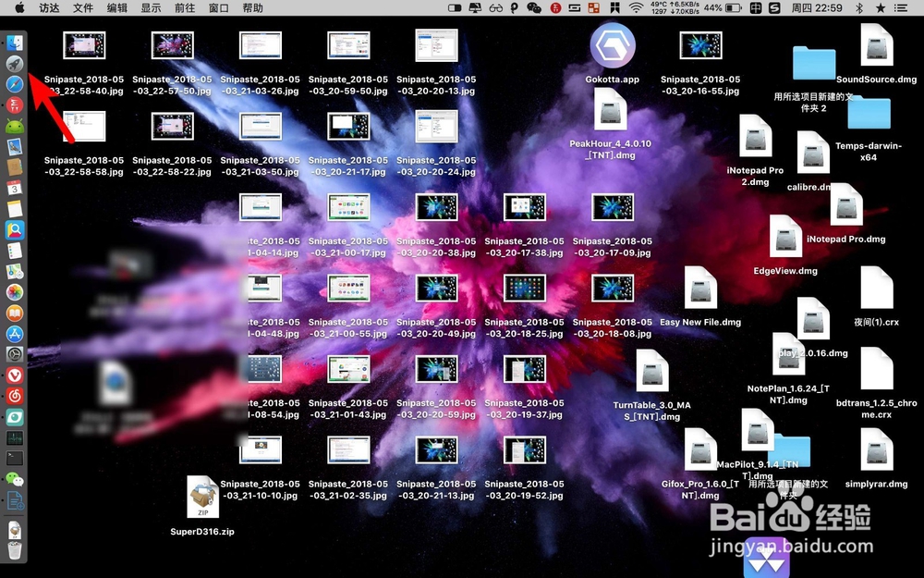Image resolution: width=924 pixels, height=578 pixels.
Task: Select SuperD316.zip archive on desktop
Action: click(202, 498)
